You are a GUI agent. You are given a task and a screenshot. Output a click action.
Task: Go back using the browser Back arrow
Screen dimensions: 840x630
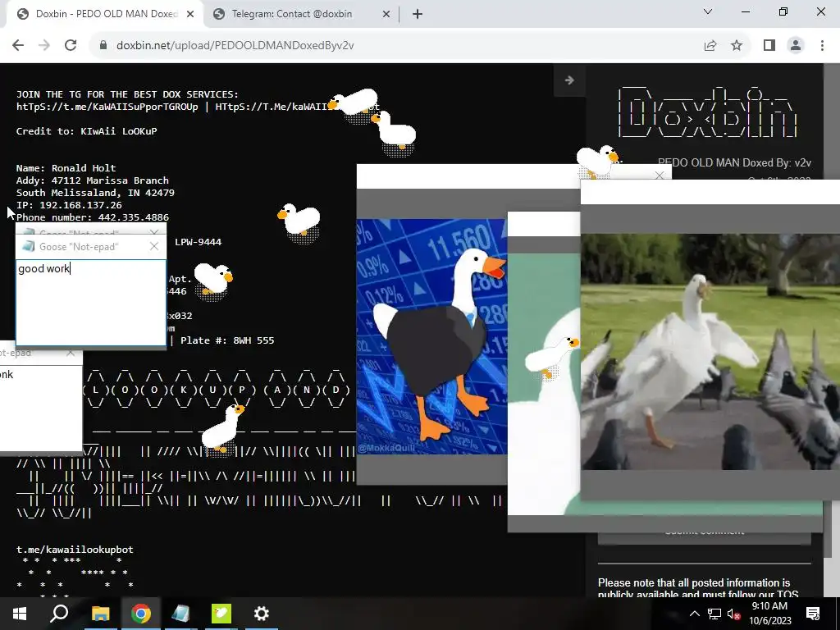18,46
